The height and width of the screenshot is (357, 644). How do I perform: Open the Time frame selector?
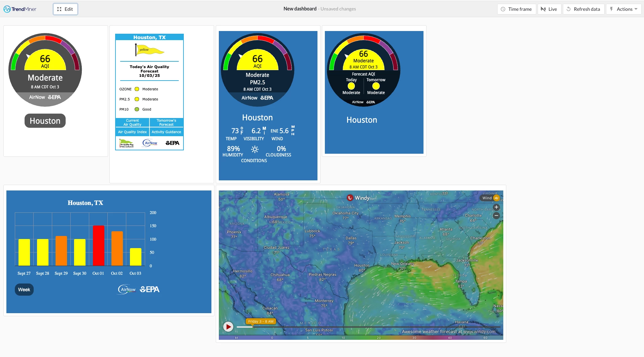pos(516,9)
